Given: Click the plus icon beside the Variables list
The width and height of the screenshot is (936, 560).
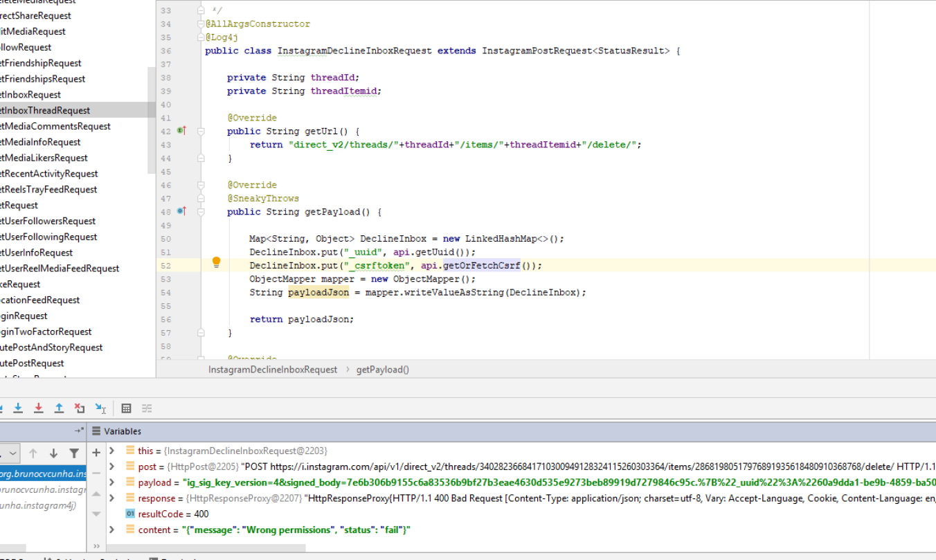Looking at the screenshot, I should [96, 452].
